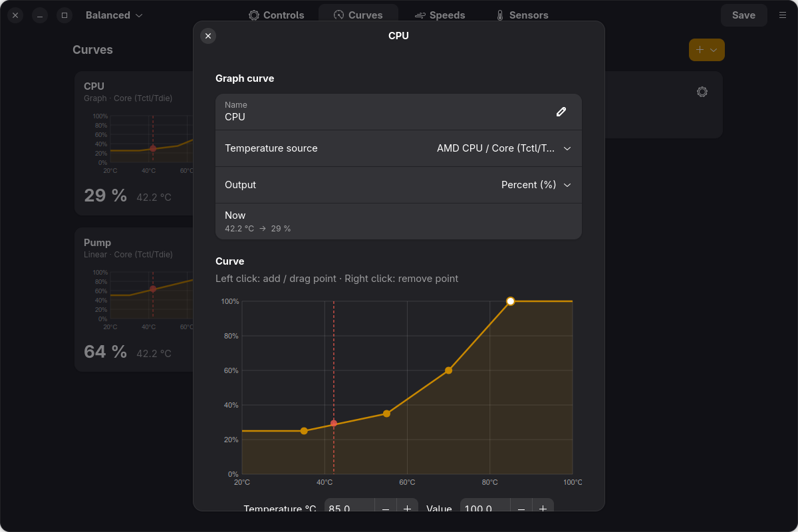Click the 'Graph · Core (Tctl/Tdie)' CPU subtitle
The height and width of the screenshot is (532, 798).
[128, 98]
